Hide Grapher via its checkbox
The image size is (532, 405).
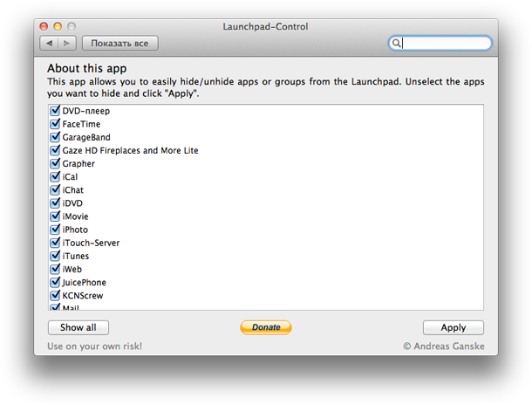pyautogui.click(x=56, y=163)
